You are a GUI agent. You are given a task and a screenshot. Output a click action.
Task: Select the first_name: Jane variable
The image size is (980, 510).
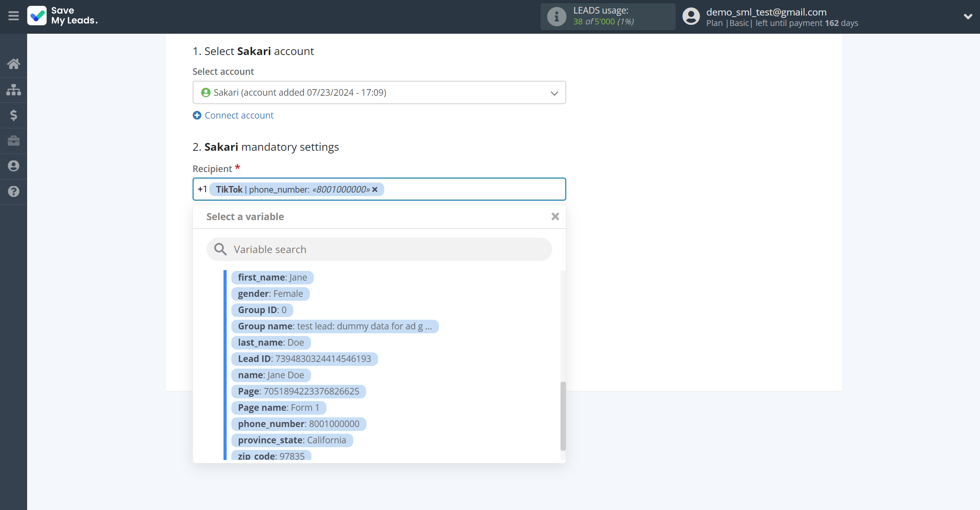click(272, 277)
